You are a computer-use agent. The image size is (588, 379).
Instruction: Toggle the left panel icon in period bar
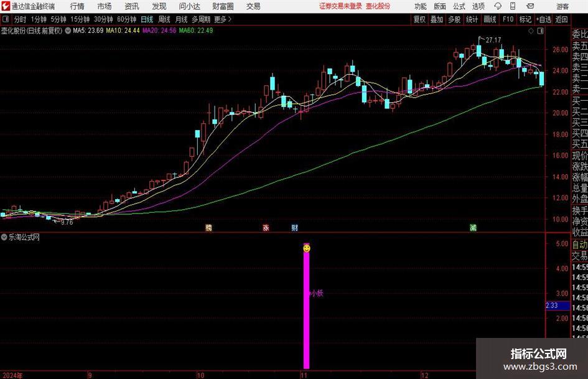coord(6,19)
